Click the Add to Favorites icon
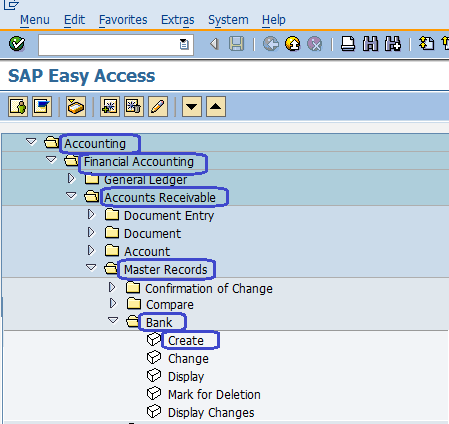 pyautogui.click(x=110, y=107)
